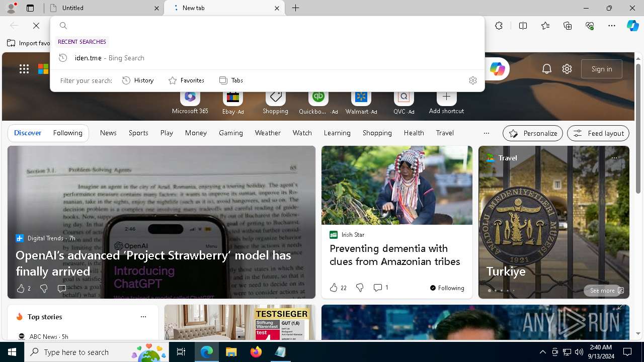Image resolution: width=644 pixels, height=362 pixels.
Task: Filter search by Tabs
Action: (x=231, y=80)
